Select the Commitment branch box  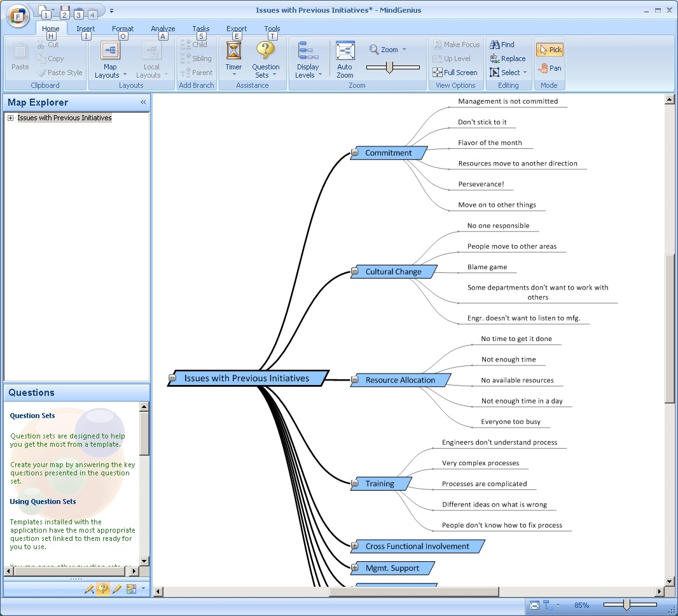point(389,153)
